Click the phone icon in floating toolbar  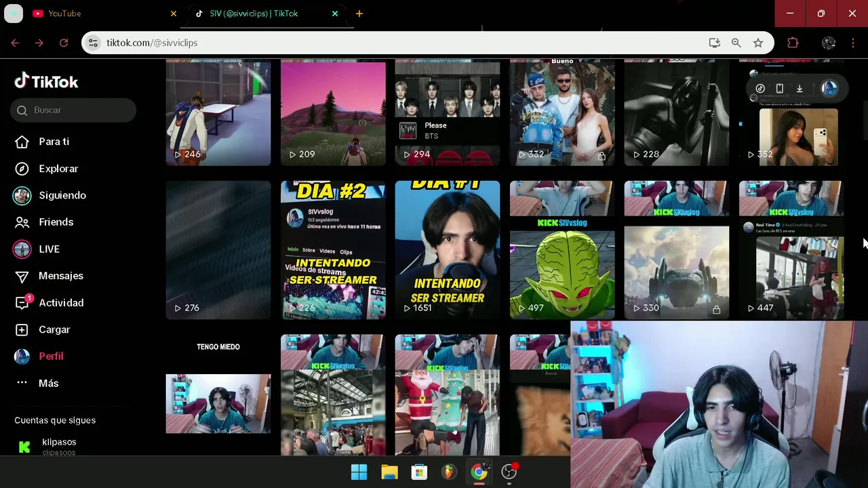click(x=780, y=88)
